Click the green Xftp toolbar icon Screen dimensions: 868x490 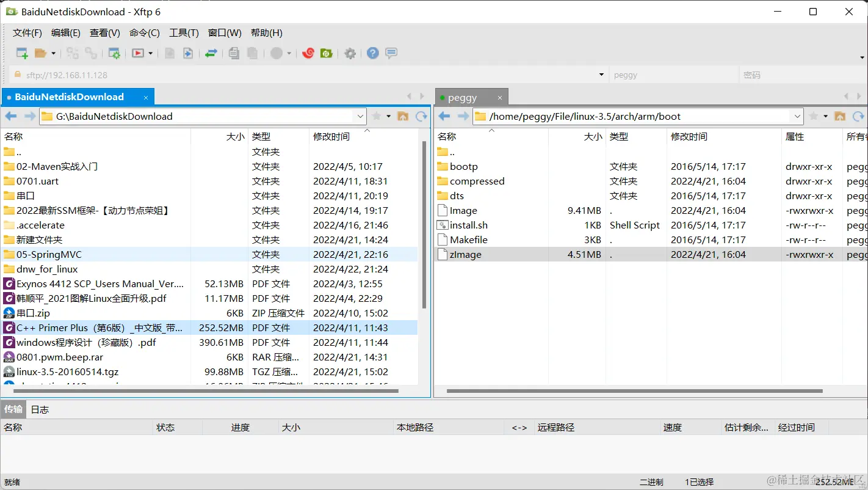tap(327, 53)
